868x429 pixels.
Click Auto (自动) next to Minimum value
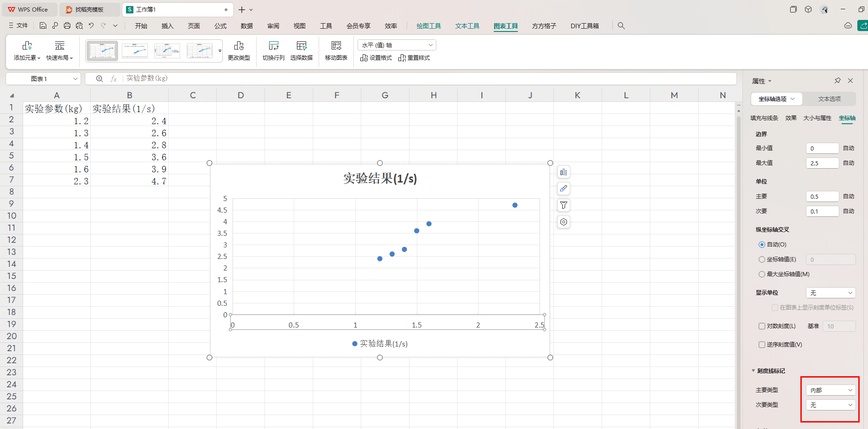pyautogui.click(x=849, y=148)
